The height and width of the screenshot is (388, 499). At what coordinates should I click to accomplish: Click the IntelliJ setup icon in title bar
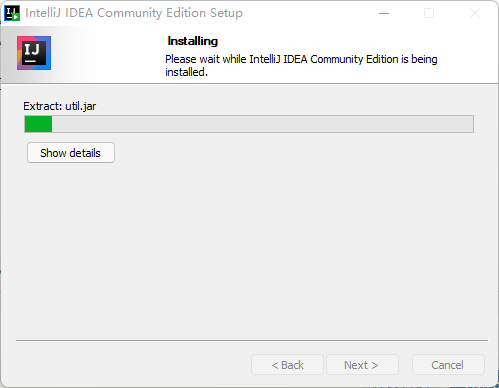pyautogui.click(x=12, y=13)
